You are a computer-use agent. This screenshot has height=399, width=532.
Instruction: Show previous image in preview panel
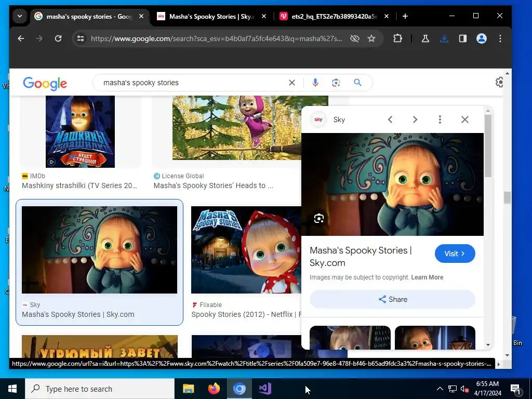coord(390,119)
